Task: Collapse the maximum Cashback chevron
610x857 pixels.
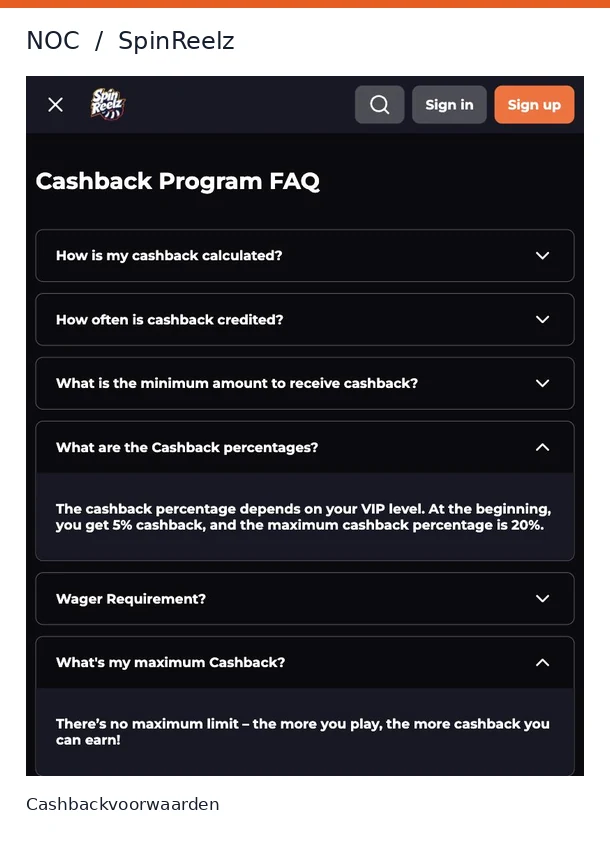Action: coord(542,662)
